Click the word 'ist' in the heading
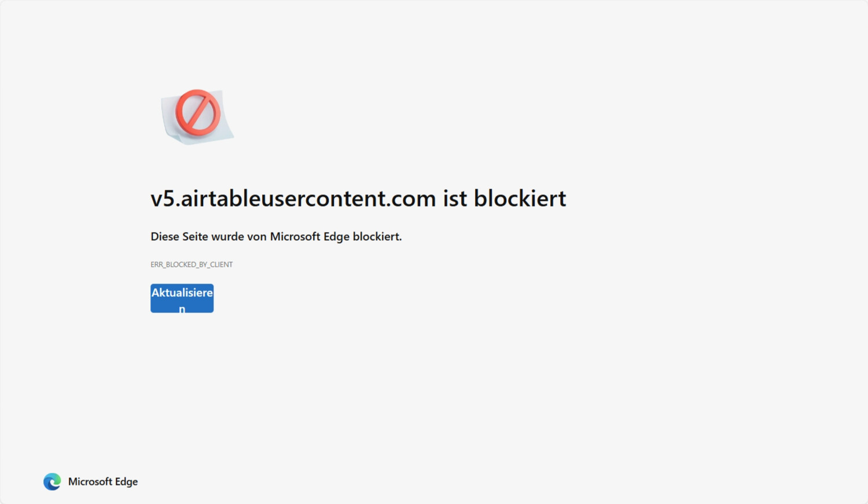The image size is (868, 504). 455,198
